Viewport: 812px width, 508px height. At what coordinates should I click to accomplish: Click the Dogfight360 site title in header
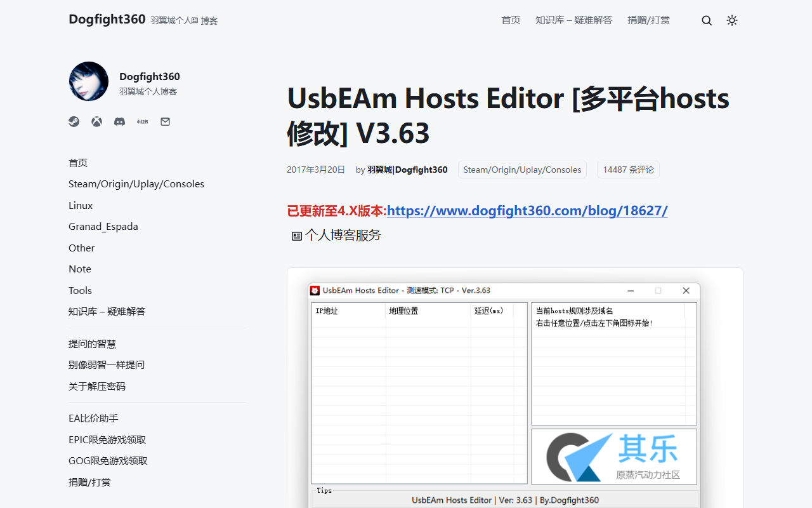click(x=107, y=19)
